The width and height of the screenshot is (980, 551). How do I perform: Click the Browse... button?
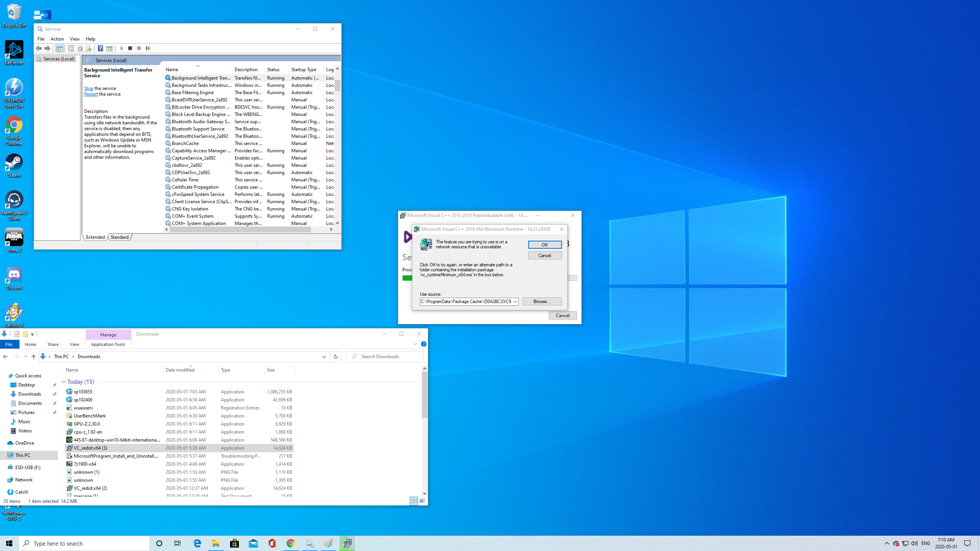542,302
